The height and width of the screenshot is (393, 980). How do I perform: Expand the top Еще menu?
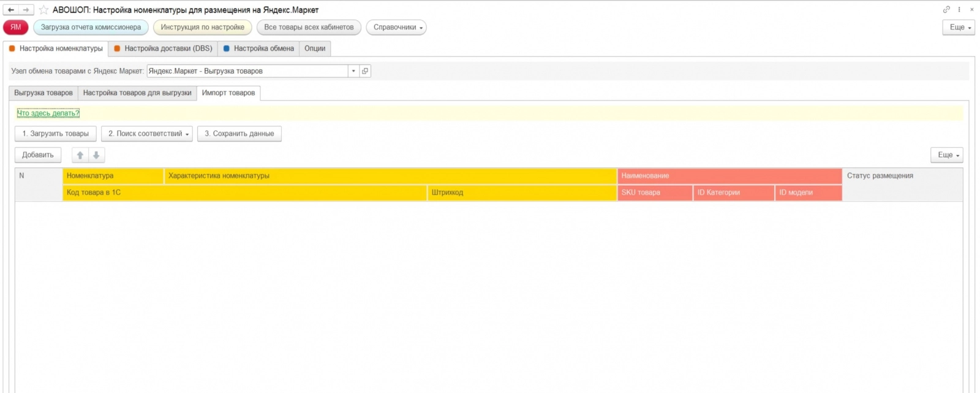pyautogui.click(x=959, y=27)
